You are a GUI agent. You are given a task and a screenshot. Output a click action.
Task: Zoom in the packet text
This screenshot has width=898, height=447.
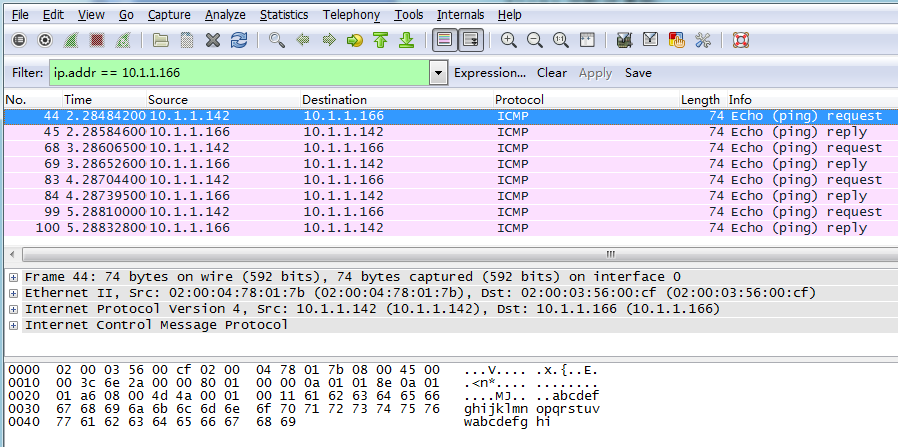509,40
